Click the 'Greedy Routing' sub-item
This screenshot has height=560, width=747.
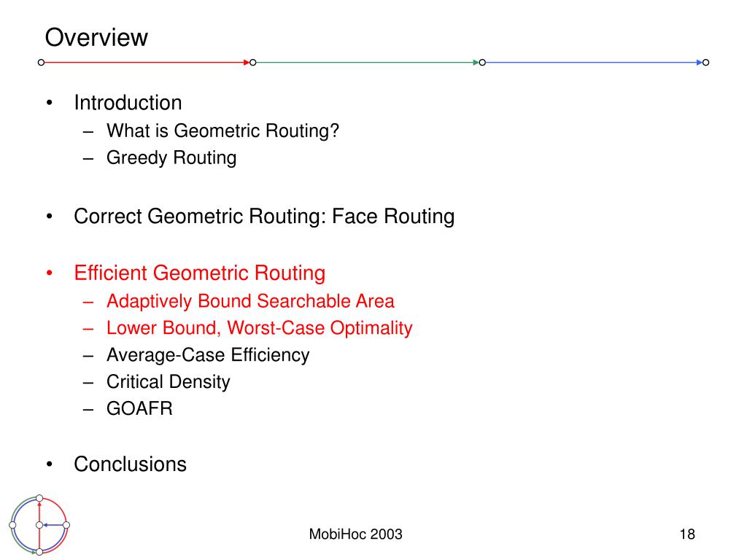coord(171,157)
